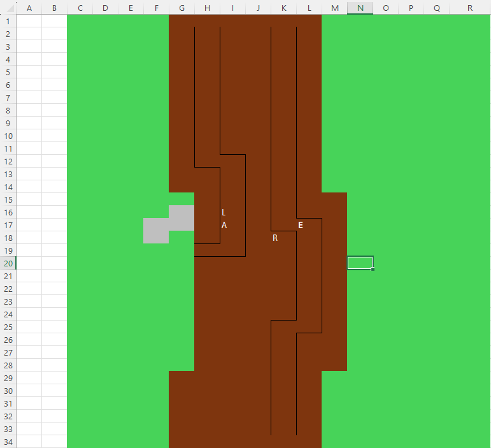Viewport: 491px width, 448px height.
Task: Select the gray cell in row 16
Action: click(181, 212)
